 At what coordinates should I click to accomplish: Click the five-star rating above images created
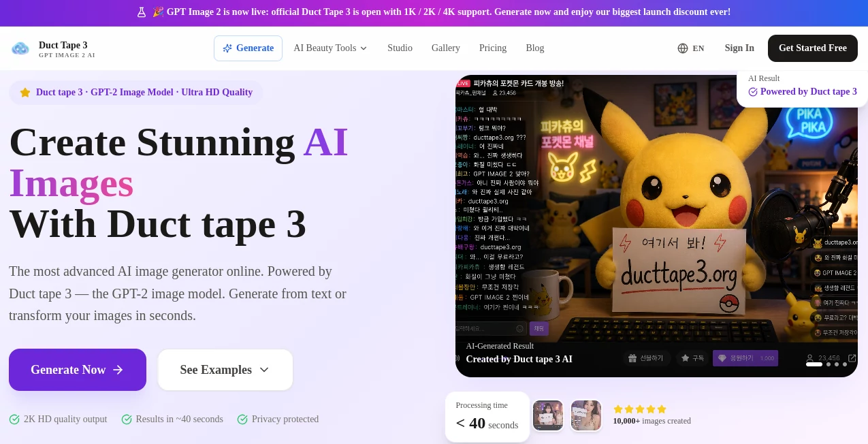640,409
